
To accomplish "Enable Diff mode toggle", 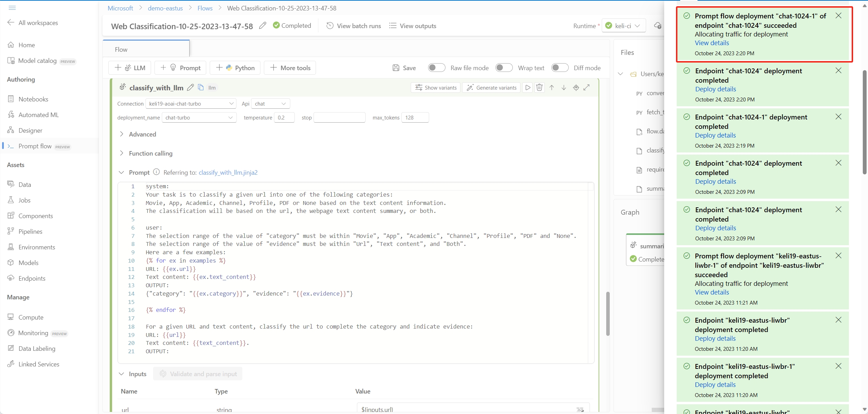I will coord(559,68).
